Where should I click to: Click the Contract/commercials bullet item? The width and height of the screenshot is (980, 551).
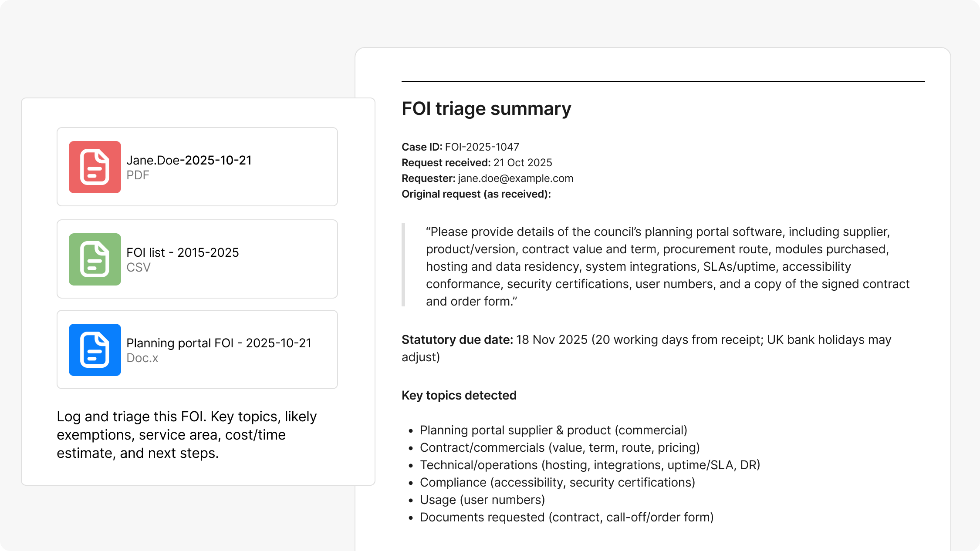(559, 448)
